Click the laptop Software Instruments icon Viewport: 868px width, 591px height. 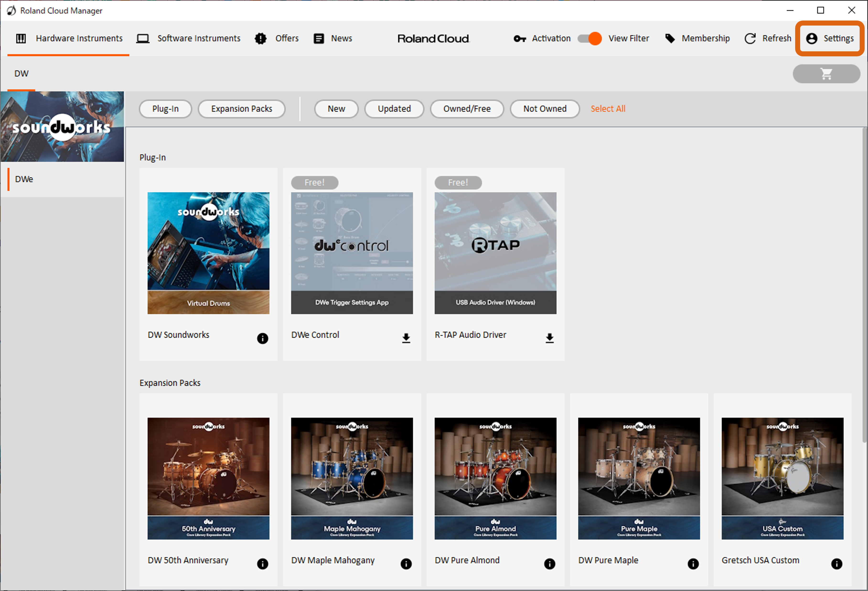pos(143,38)
